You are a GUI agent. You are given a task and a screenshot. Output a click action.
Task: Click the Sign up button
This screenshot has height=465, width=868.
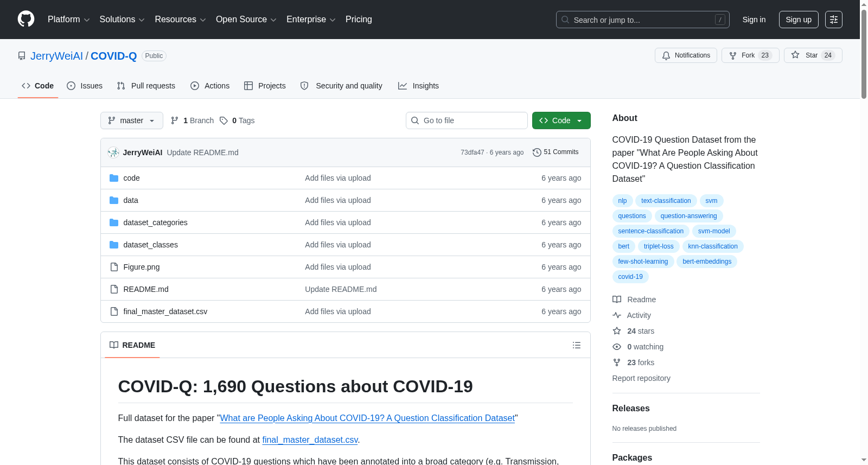tap(799, 20)
